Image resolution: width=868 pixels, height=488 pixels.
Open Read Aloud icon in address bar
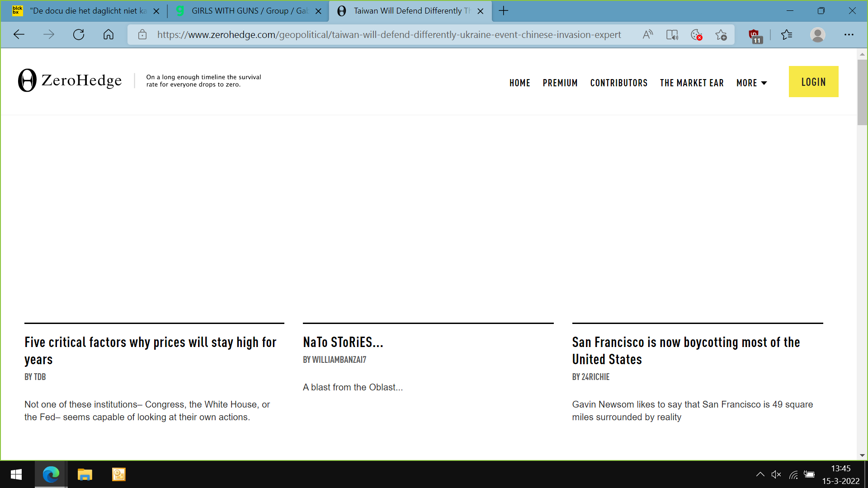[x=647, y=35]
